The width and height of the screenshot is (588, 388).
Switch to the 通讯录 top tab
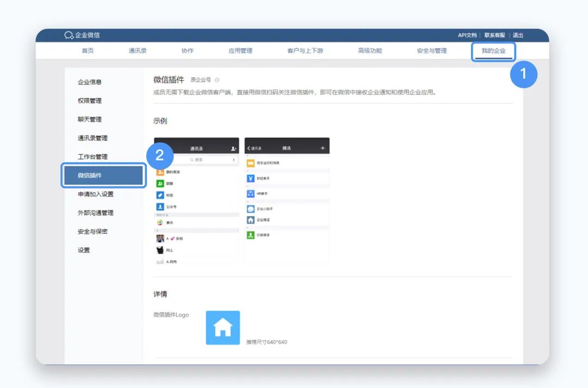138,51
